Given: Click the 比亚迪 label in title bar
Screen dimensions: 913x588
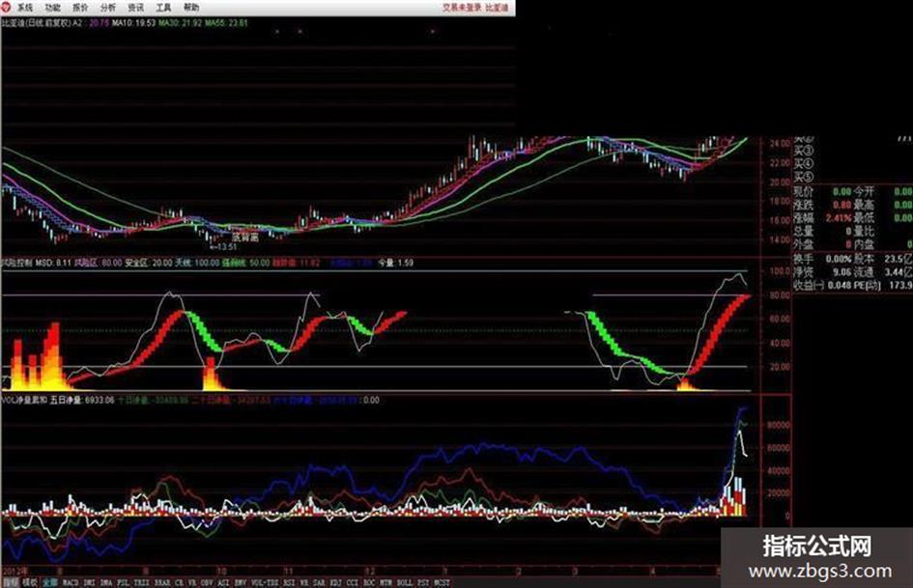Looking at the screenshot, I should pyautogui.click(x=497, y=8).
